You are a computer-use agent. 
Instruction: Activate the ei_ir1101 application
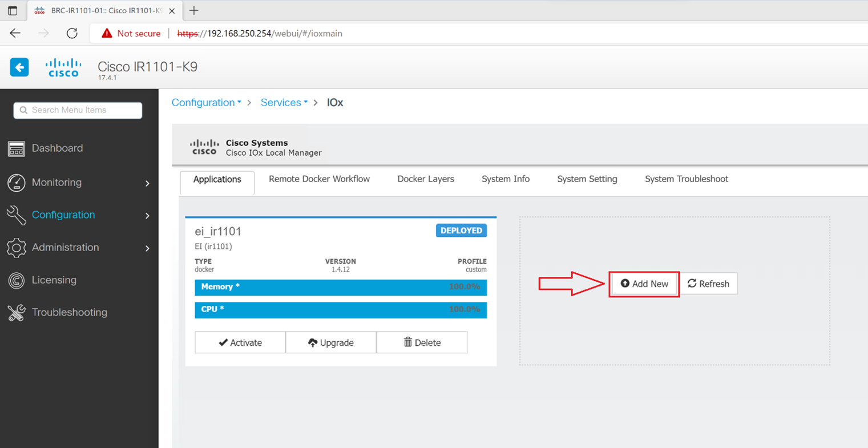coord(240,342)
